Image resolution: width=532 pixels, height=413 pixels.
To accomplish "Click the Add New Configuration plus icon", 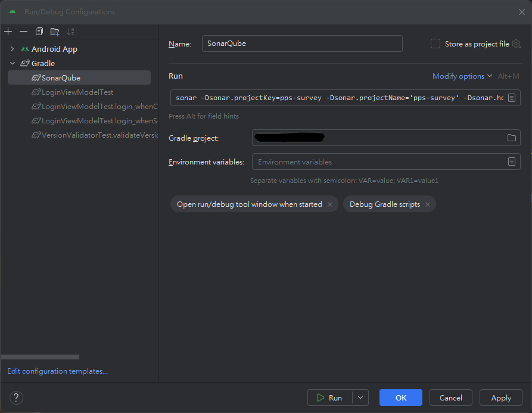I will coord(8,32).
